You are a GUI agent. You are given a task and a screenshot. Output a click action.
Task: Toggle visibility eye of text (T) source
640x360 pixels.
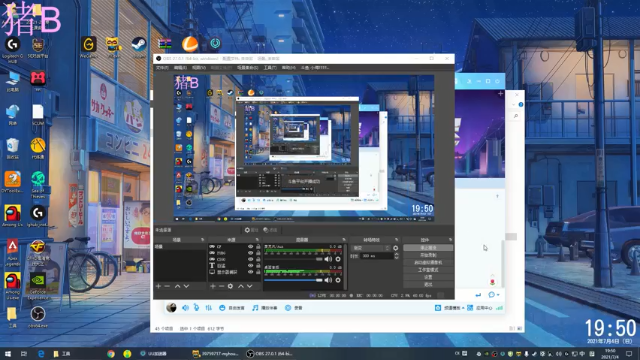(x=251, y=266)
